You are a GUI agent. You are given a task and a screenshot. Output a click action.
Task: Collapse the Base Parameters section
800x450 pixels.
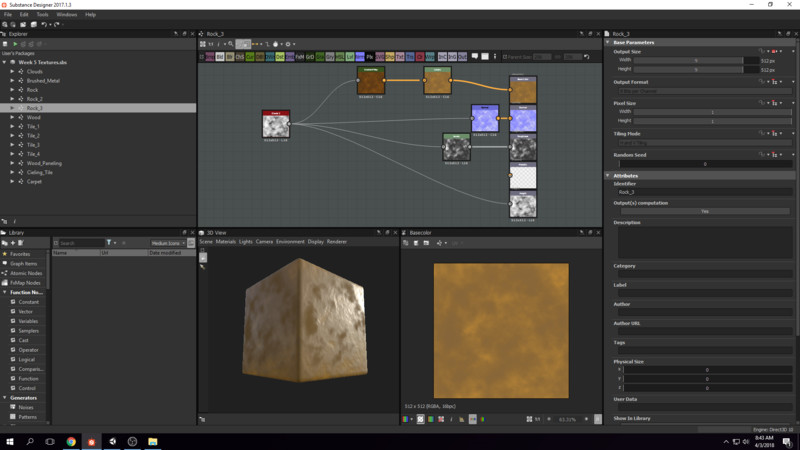608,42
